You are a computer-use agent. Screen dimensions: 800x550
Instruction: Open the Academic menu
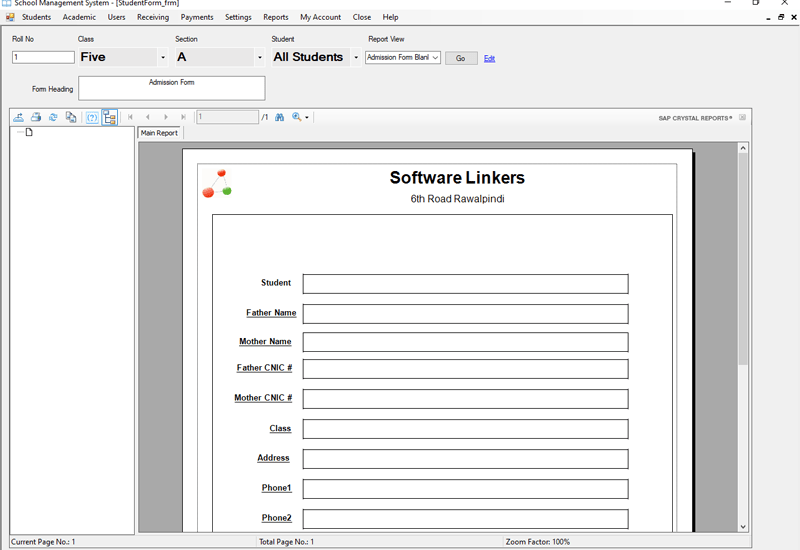click(x=79, y=17)
